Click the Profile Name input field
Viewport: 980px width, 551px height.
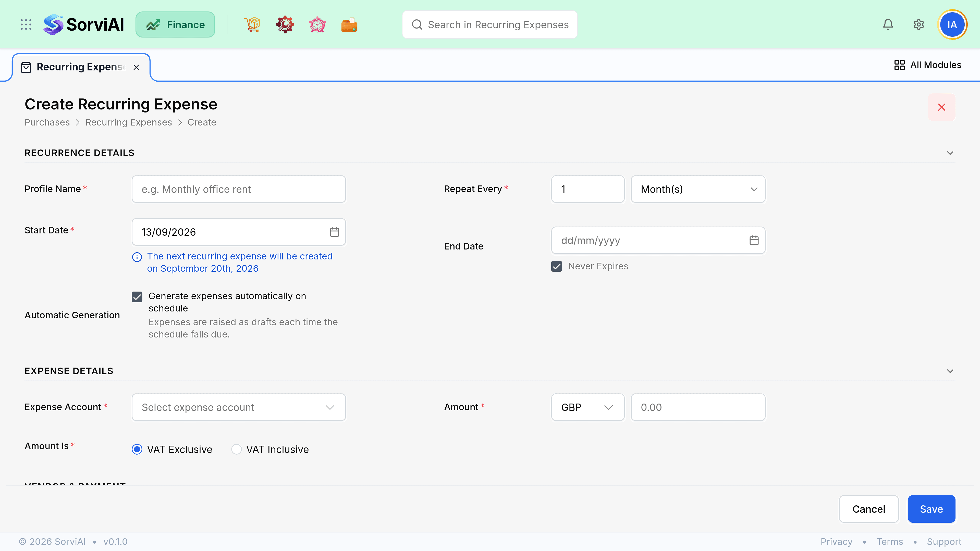(x=239, y=189)
